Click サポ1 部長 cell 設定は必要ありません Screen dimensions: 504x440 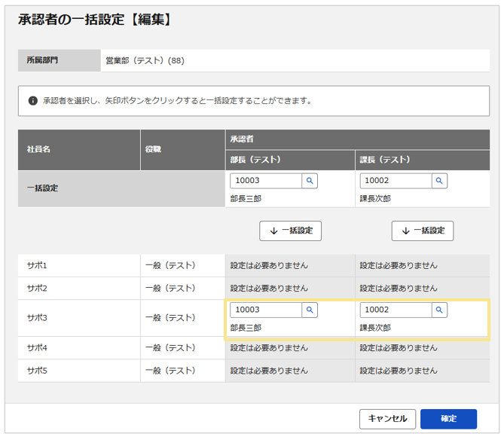pos(269,265)
